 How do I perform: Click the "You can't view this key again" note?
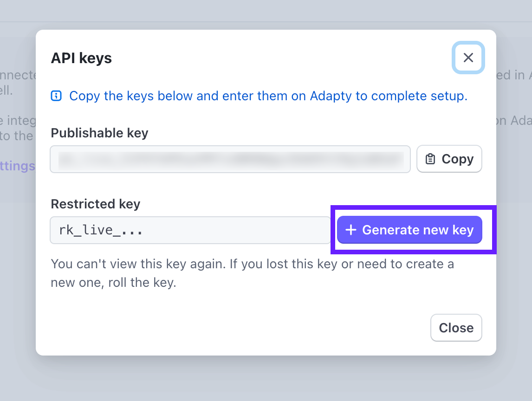(139, 264)
